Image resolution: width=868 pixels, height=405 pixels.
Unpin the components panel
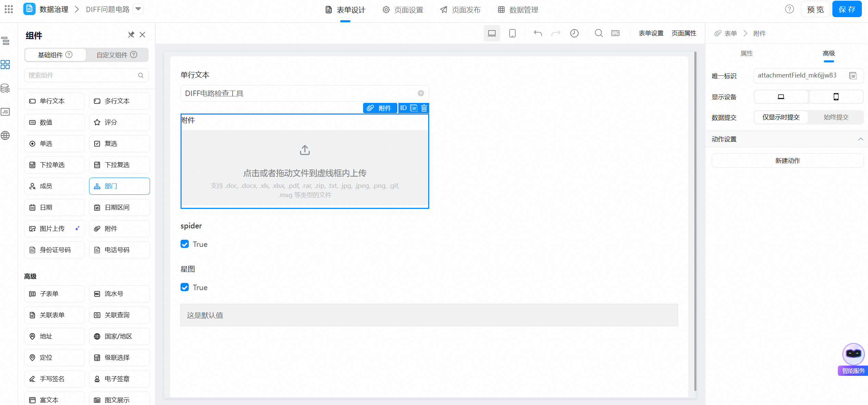[131, 35]
